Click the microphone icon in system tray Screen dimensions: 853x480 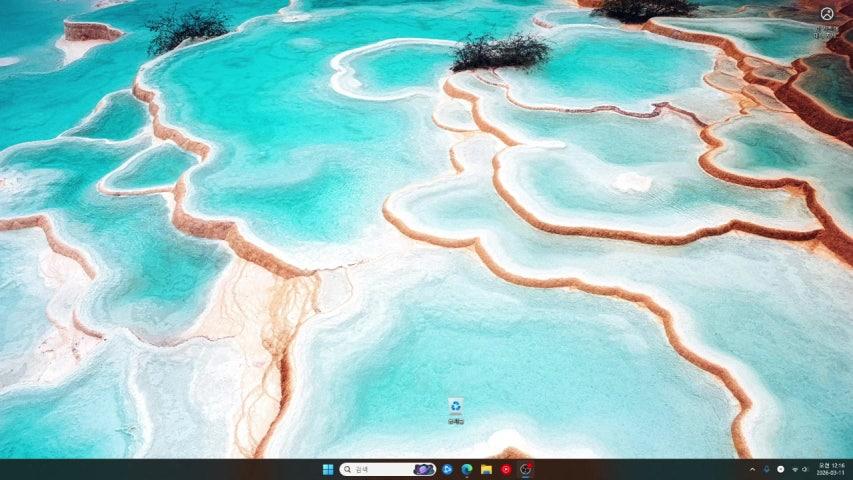[x=767, y=469]
